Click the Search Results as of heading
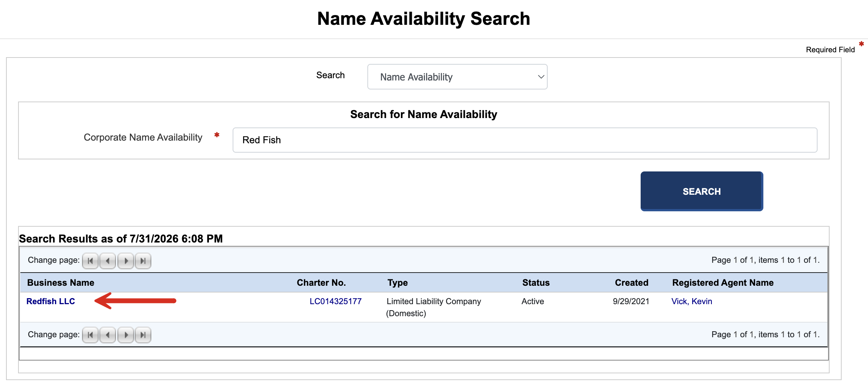868x388 pixels. [121, 239]
